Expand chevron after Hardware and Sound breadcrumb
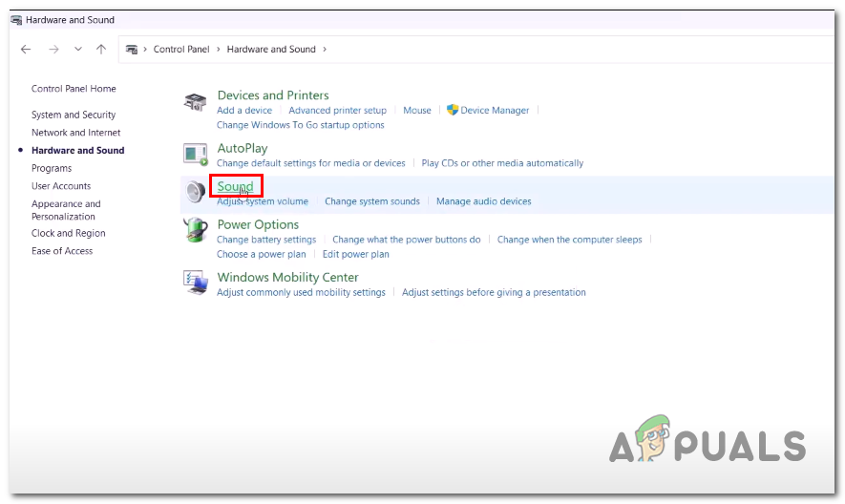Screen dimensions: 845x504 tap(325, 49)
